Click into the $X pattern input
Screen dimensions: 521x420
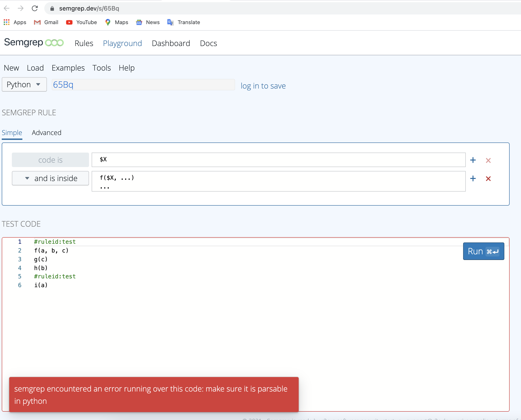click(x=278, y=160)
